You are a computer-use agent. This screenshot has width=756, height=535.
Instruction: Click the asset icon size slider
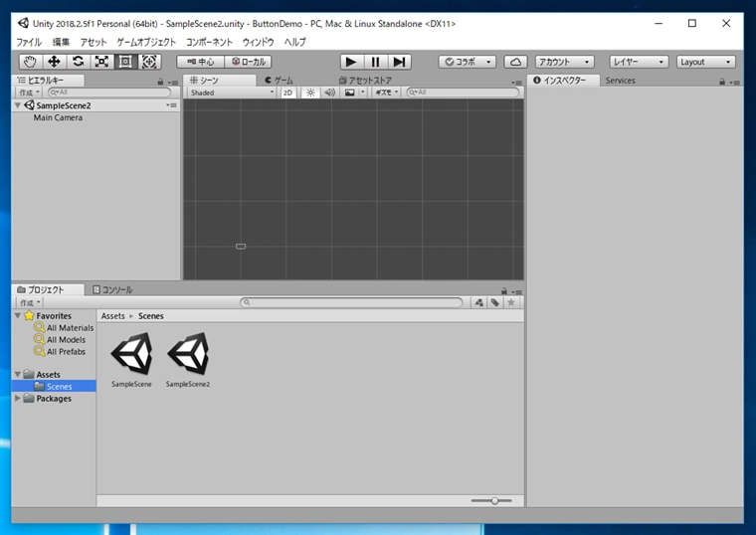point(491,501)
